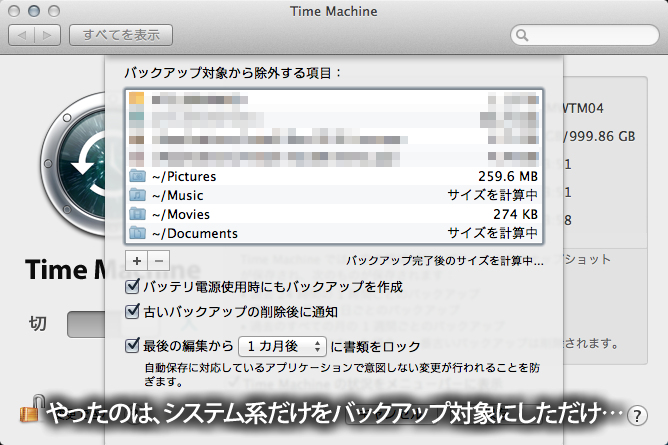
Task: Select the ~/Documents folder icon
Action: (x=137, y=233)
